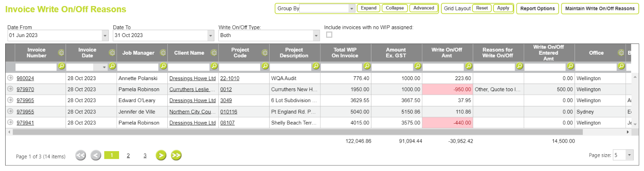
Task: Open the Write On/Off Type dropdown
Action: pyautogui.click(x=317, y=35)
